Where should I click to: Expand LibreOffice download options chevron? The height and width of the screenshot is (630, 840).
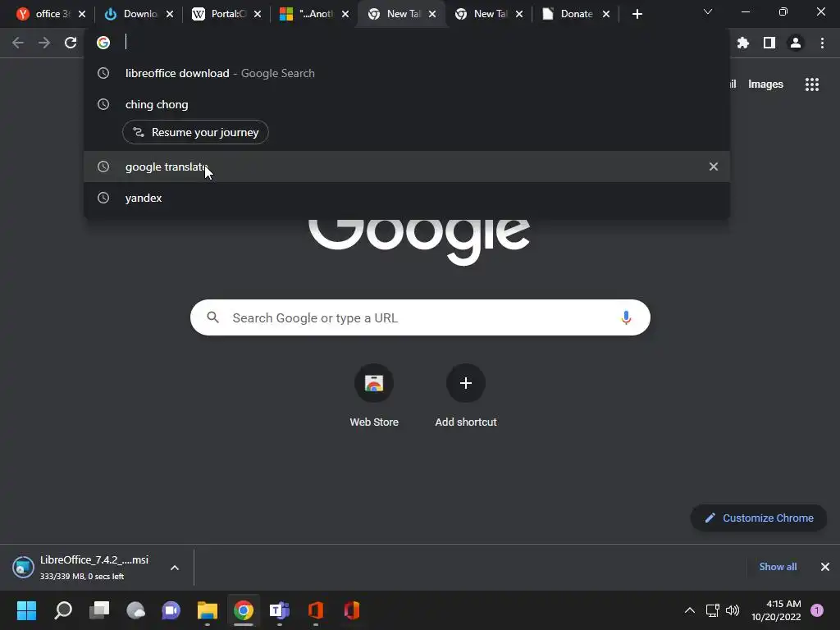point(175,568)
